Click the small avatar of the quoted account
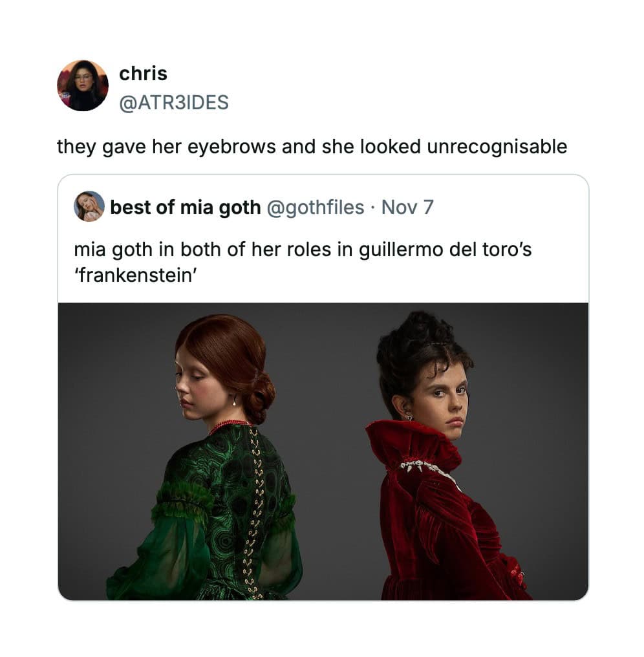Viewport: 644px width, 657px height. coord(89,206)
